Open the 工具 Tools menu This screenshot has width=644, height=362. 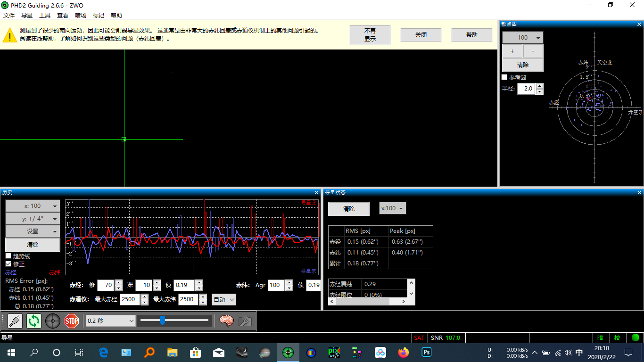(x=45, y=15)
